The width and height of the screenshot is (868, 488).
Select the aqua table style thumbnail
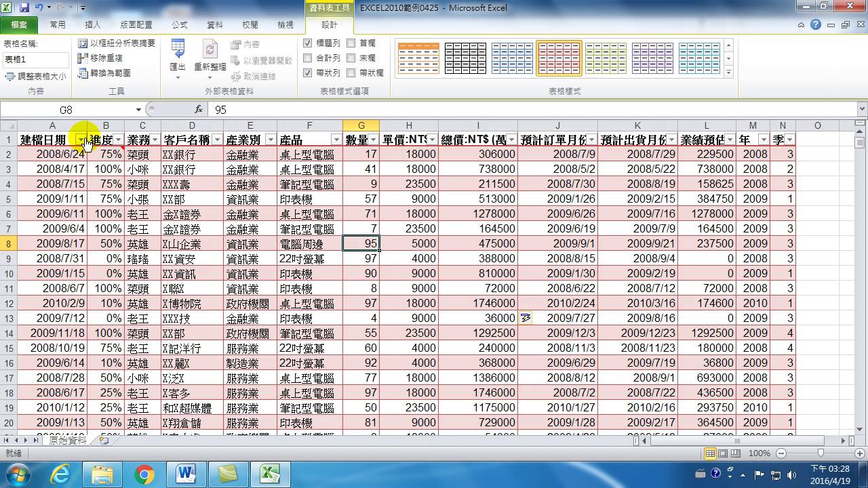coord(699,58)
